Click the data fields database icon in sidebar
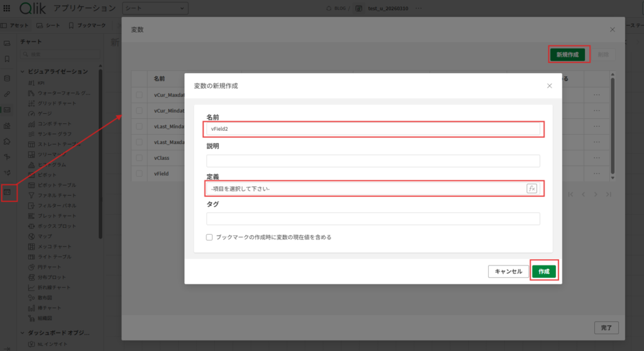 click(8, 78)
